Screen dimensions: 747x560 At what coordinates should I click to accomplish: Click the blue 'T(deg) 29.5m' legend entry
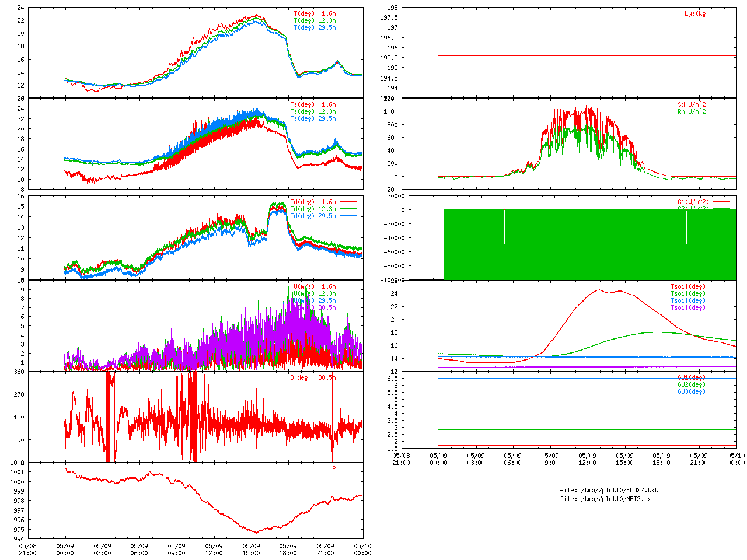tap(324, 27)
